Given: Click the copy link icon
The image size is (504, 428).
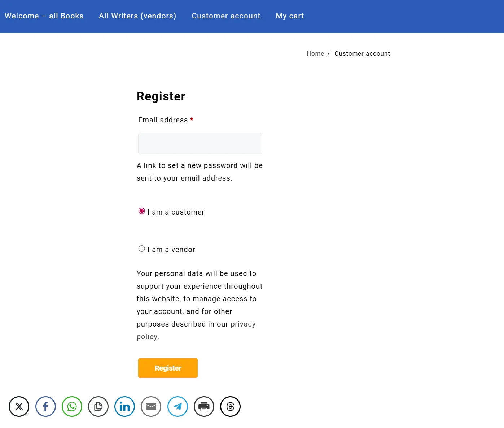Looking at the screenshot, I should coord(98,406).
